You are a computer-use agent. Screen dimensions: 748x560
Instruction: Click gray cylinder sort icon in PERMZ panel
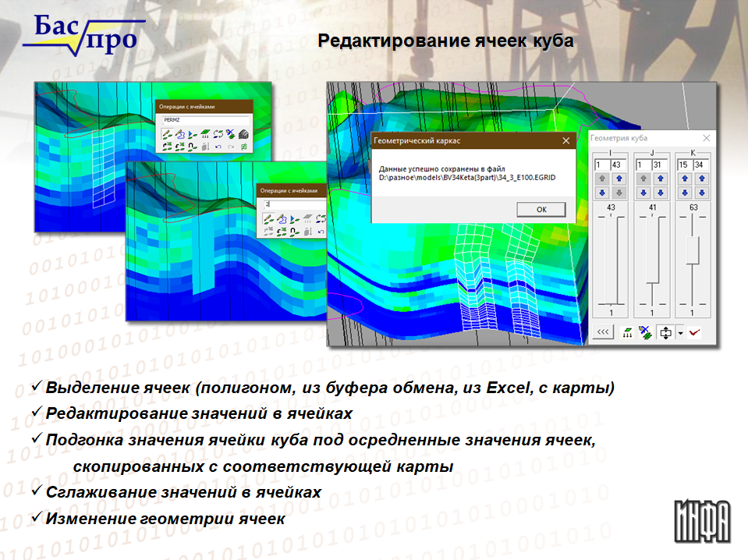pos(205,147)
